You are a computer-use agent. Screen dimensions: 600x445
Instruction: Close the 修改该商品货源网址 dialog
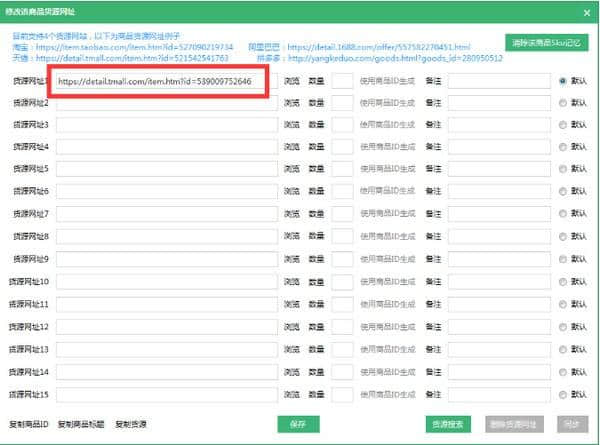pos(587,10)
